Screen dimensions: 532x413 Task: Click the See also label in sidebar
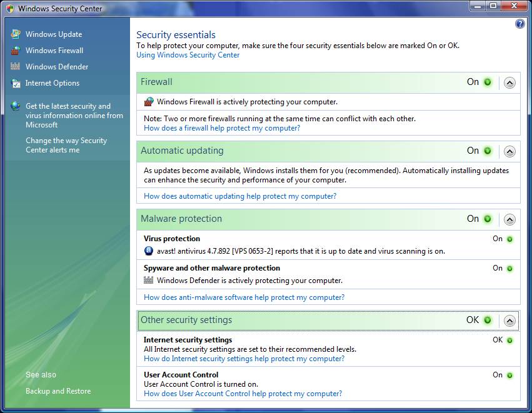(x=41, y=375)
